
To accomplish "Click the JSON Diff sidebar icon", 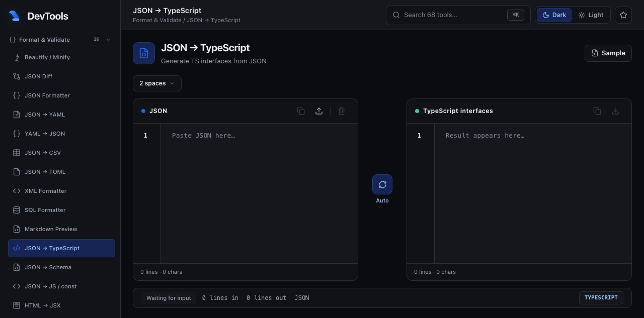I will [x=16, y=76].
